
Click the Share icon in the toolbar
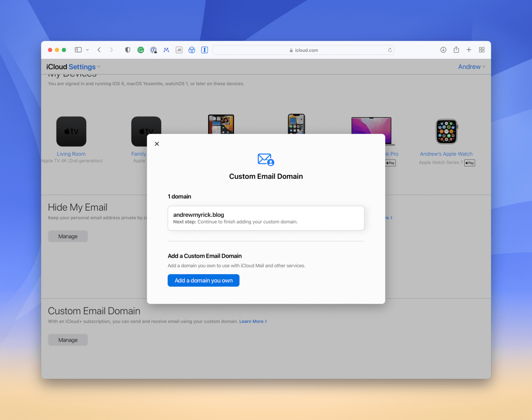[x=456, y=50]
